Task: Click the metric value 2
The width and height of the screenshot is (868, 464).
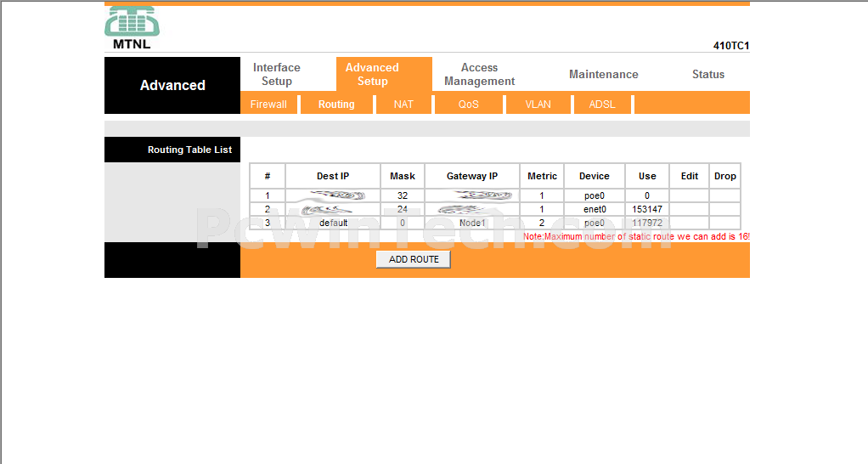Action: coord(542,224)
